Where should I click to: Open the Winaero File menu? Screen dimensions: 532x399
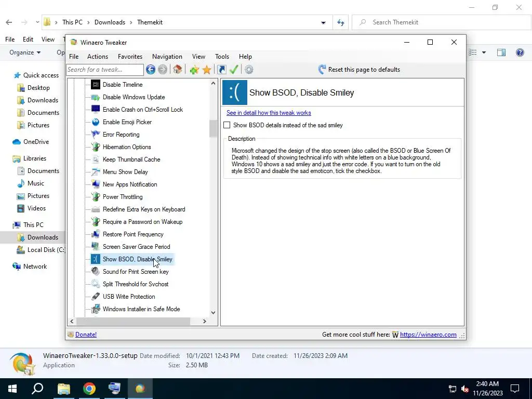point(74,57)
